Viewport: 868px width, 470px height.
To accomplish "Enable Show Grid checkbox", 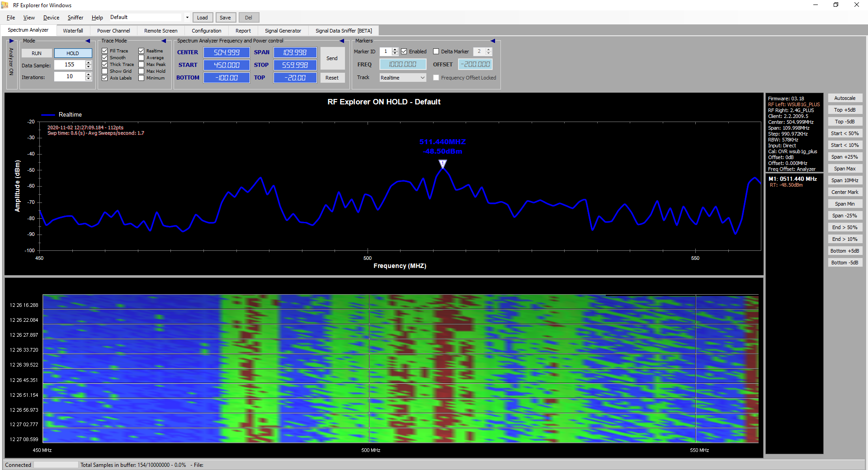I will (x=105, y=71).
